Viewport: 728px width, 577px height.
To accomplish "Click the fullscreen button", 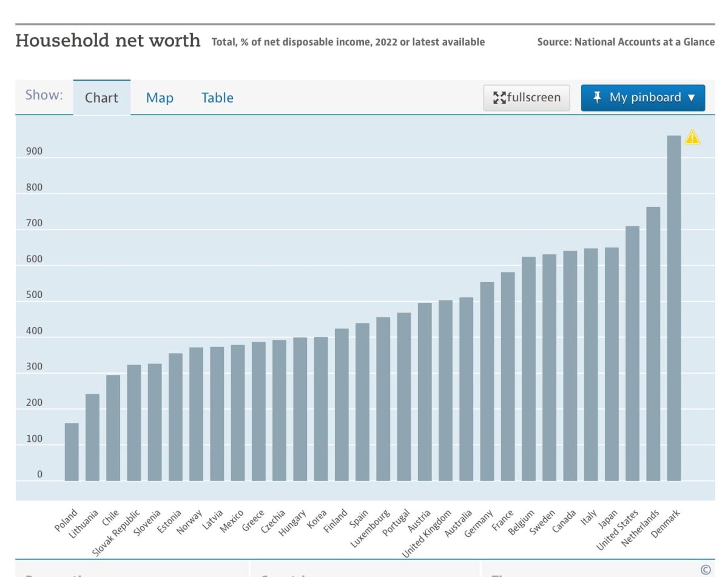I will (525, 97).
